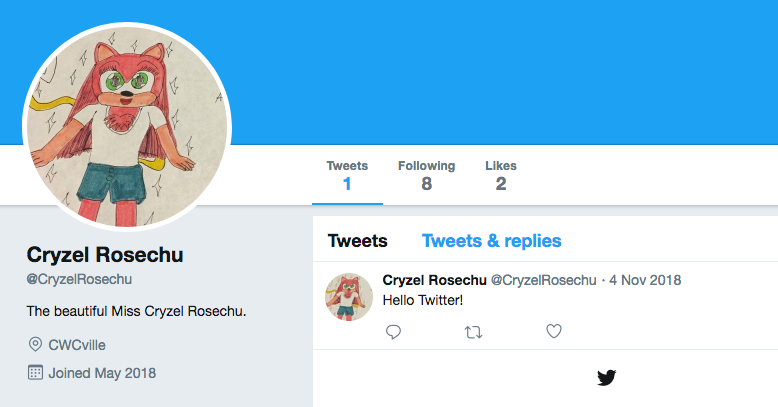Select the Tweets count tab

[347, 176]
